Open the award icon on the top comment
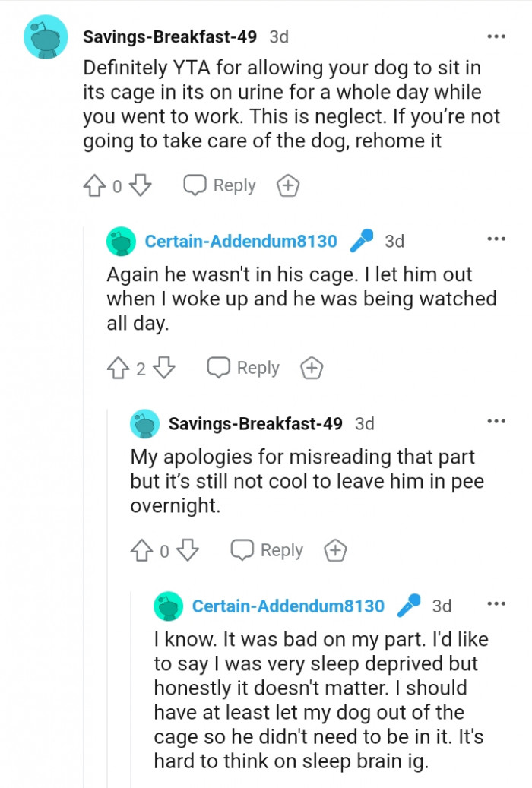Screen dimensions: 532x788 click(287, 184)
